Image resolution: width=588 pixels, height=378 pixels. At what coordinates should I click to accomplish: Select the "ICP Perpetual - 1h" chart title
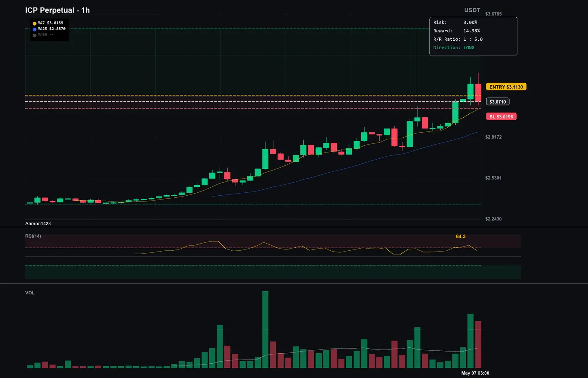tap(58, 10)
